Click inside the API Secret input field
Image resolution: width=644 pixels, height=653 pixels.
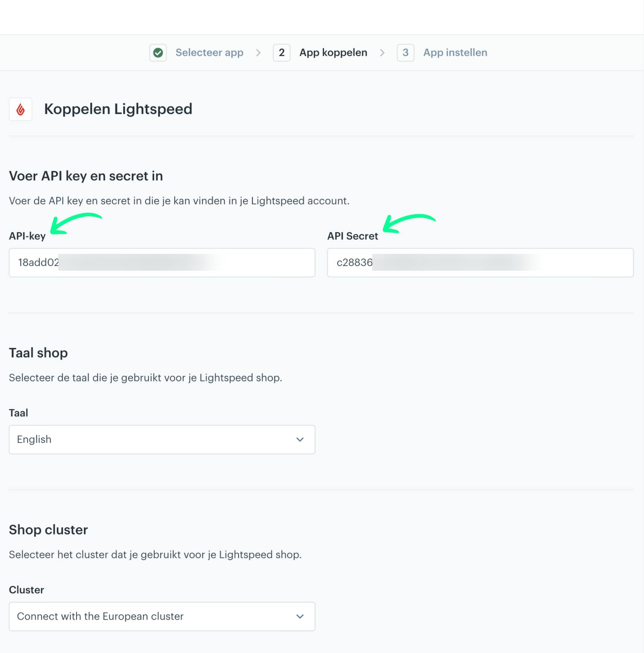click(480, 263)
